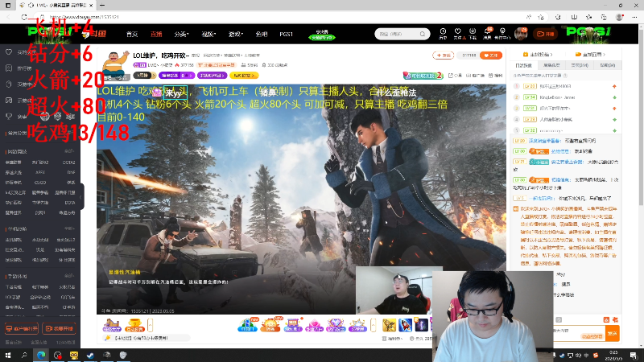Image resolution: width=644 pixels, height=362 pixels.
Task: Open the 鱼吧 forum nav item
Action: [261, 34]
